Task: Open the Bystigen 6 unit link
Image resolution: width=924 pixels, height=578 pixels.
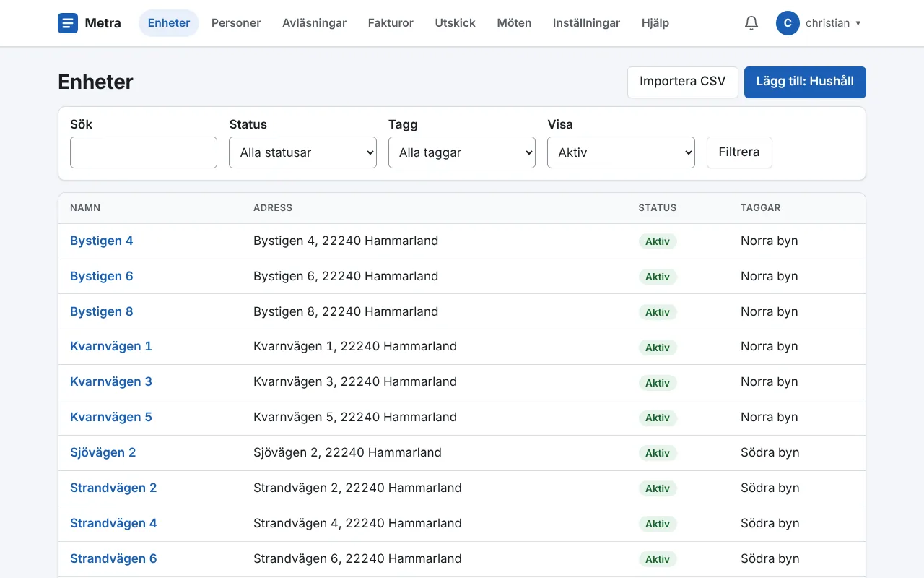Action: [x=102, y=276]
